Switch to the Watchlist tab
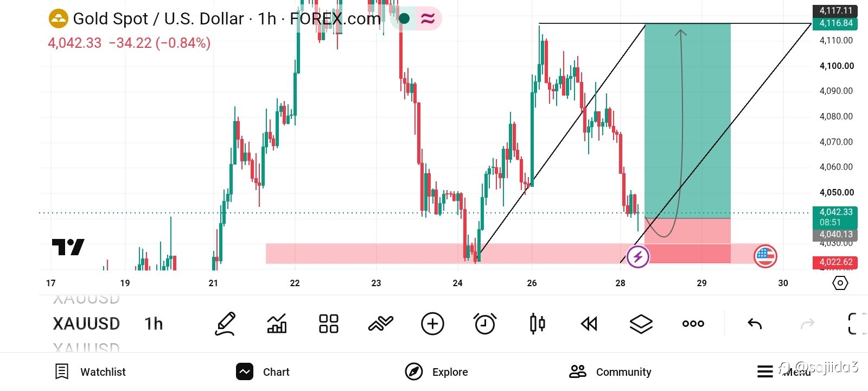The image size is (868, 391). click(x=90, y=372)
